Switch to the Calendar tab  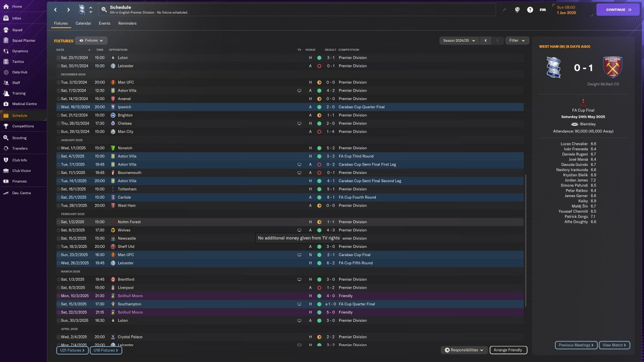[x=84, y=23]
